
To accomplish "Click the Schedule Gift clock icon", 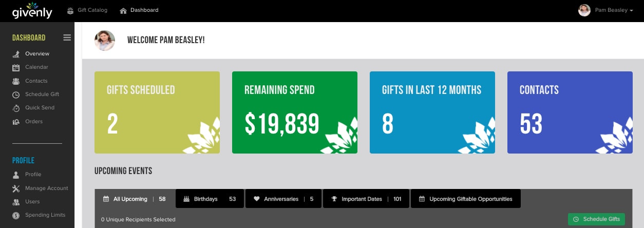I will pyautogui.click(x=16, y=94).
